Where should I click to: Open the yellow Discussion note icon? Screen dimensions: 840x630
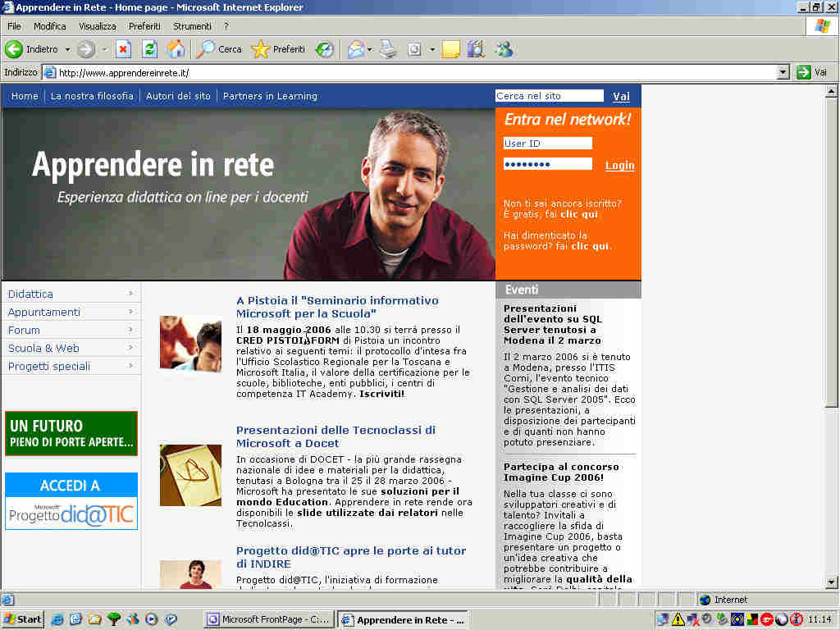pos(450,49)
